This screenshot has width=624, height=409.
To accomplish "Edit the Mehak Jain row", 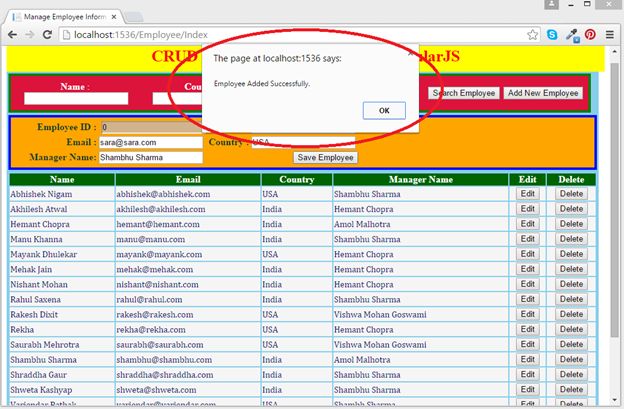I will coord(528,269).
